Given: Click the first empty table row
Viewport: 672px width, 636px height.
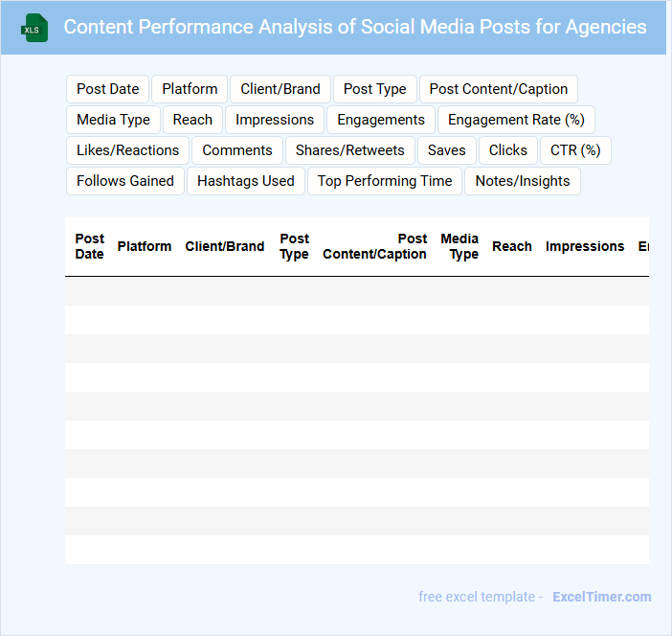Looking at the screenshot, I should point(356,291).
